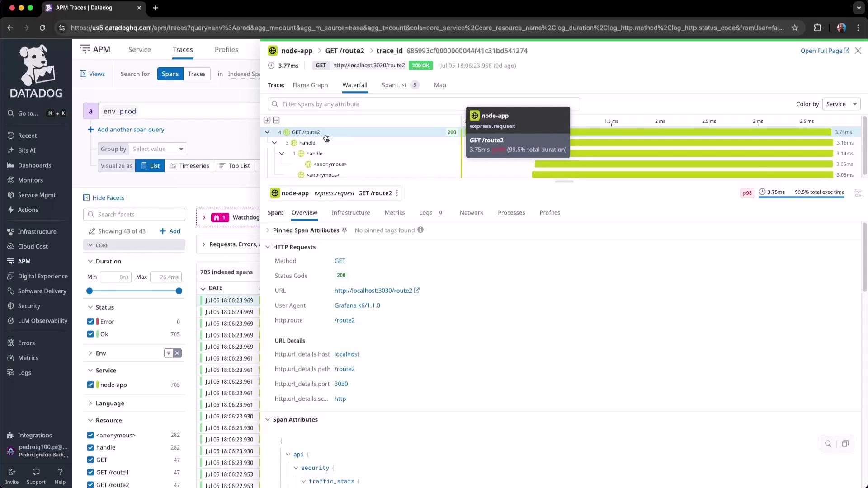Click the env:prod query field
Viewport: 868px width, 488px height.
[x=179, y=111]
